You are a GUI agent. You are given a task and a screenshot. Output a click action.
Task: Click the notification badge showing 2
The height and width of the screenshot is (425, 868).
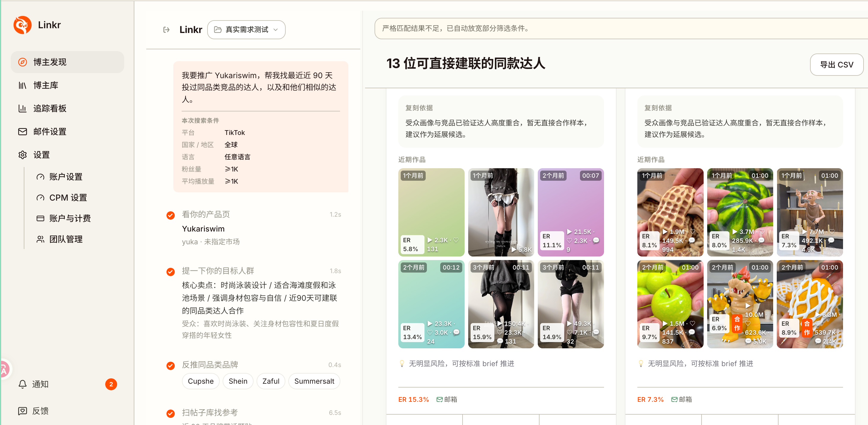click(111, 384)
